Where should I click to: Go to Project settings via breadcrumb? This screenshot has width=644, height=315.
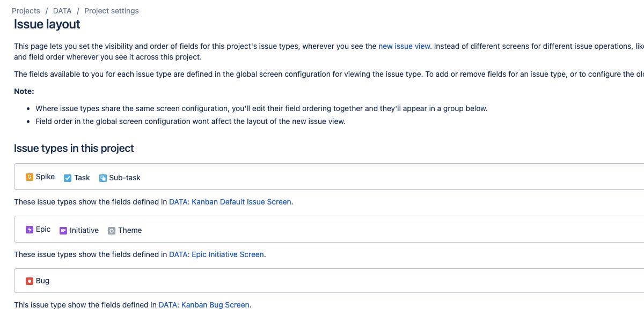(112, 10)
